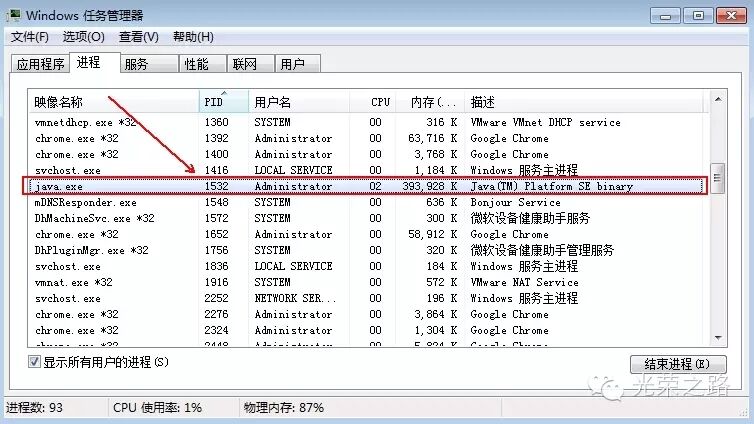Click the NETWORK SER... user name cell
The width and height of the screenshot is (754, 424).
coord(295,299)
